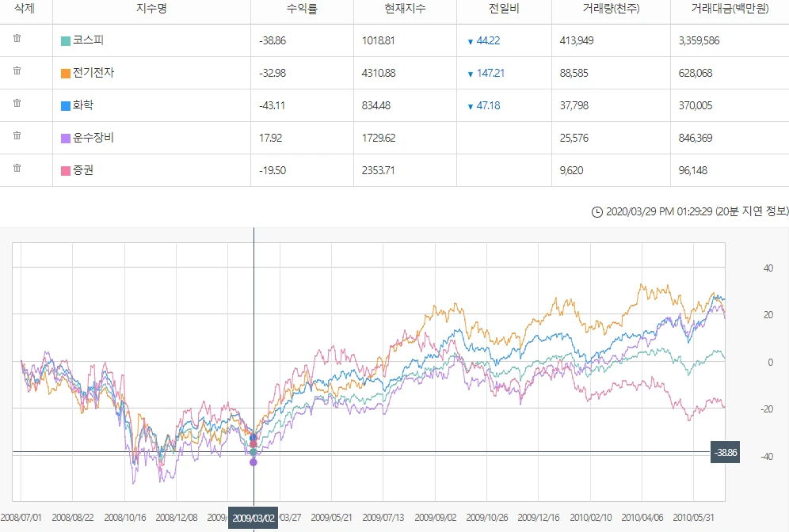Click the current index value 4310.88
The image size is (789, 532).
[379, 73]
